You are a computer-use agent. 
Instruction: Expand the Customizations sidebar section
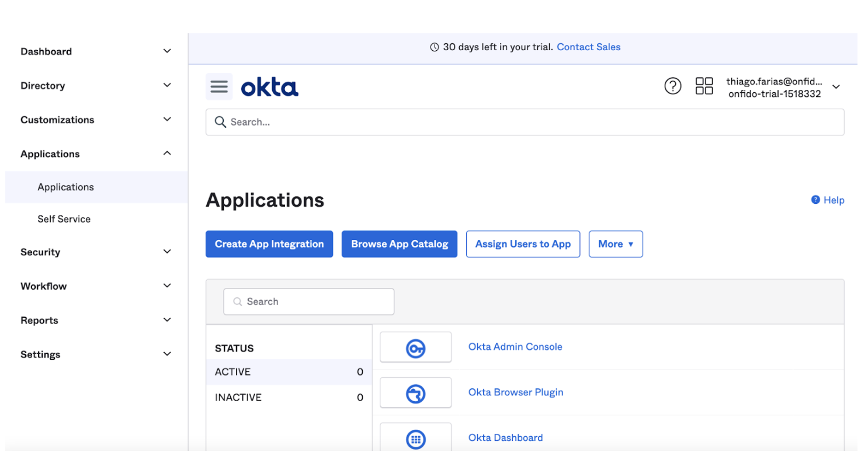pos(96,120)
